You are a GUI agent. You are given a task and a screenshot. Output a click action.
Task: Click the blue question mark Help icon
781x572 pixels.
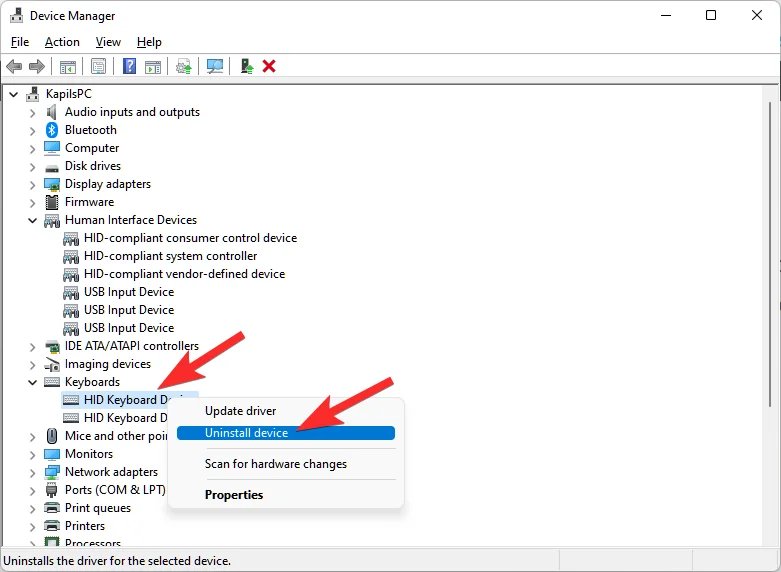pos(130,66)
